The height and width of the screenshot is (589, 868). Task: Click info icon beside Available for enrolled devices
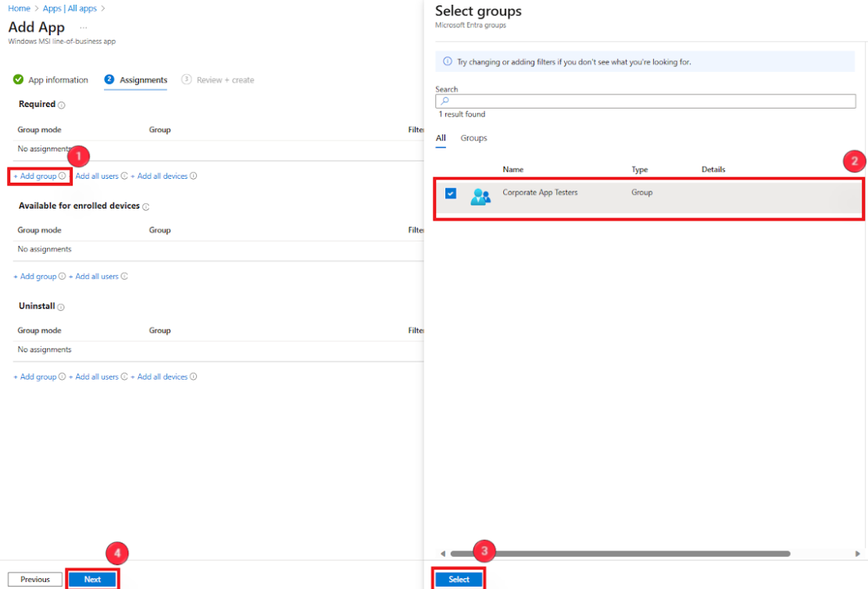[146, 207]
